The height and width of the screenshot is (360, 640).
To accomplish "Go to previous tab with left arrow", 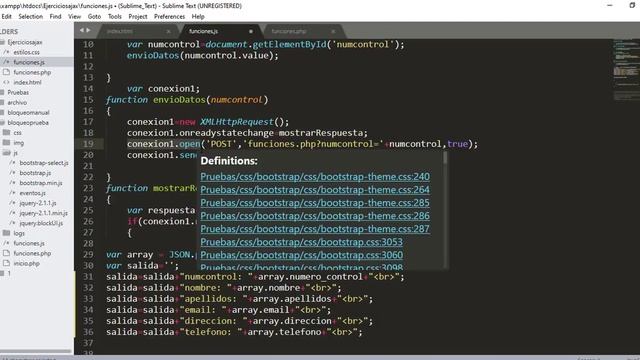I will pyautogui.click(x=82, y=30).
